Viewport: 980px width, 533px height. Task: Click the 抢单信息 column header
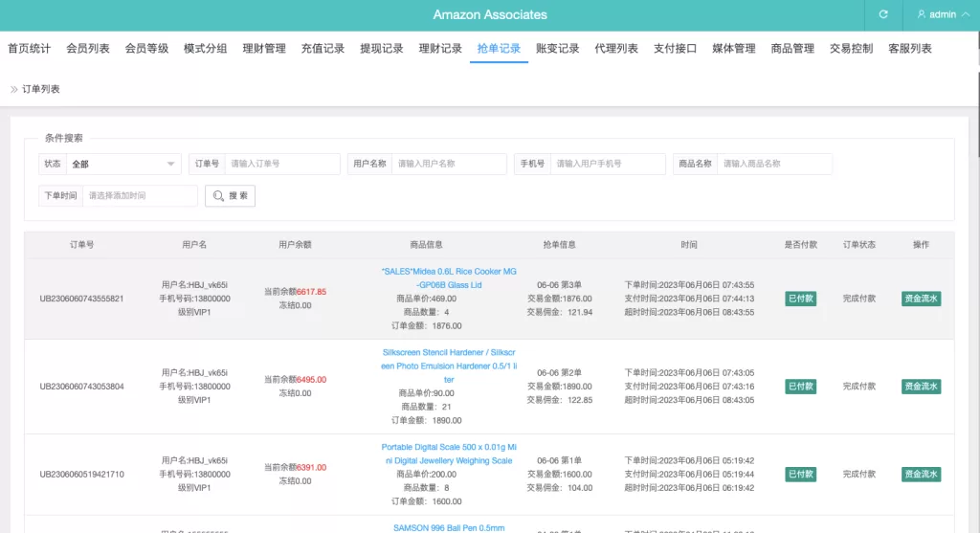coord(559,245)
